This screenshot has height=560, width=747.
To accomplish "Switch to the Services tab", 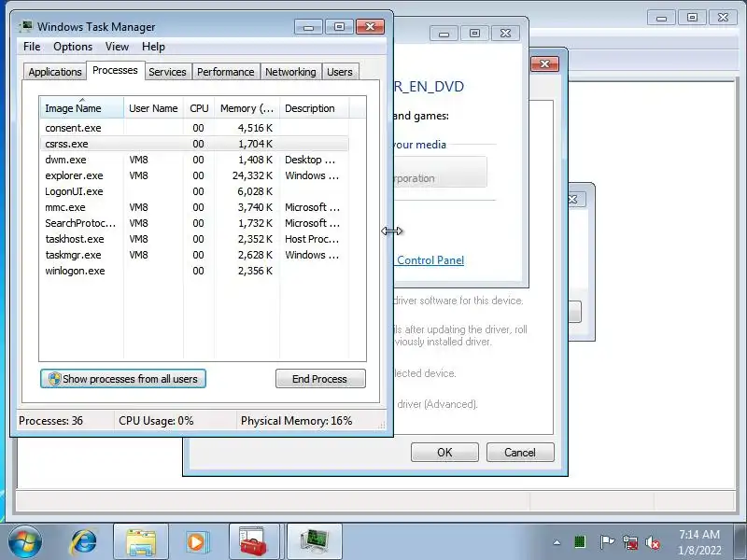I will click(167, 72).
